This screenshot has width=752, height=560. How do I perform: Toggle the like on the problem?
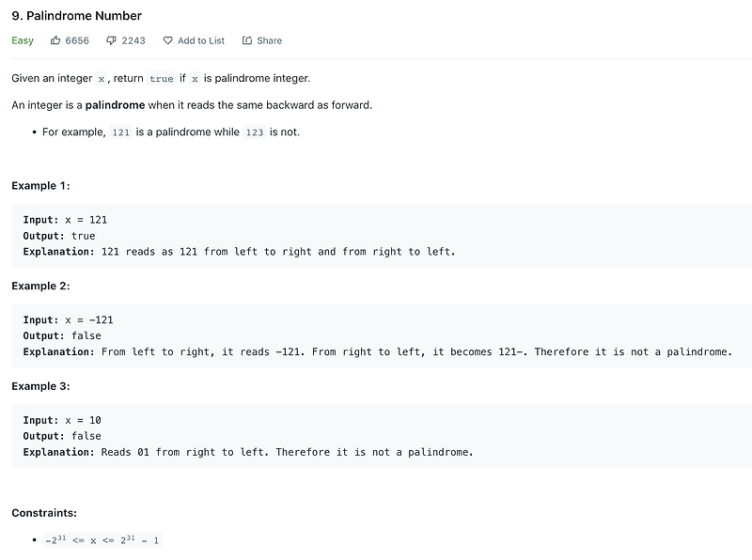[x=54, y=40]
